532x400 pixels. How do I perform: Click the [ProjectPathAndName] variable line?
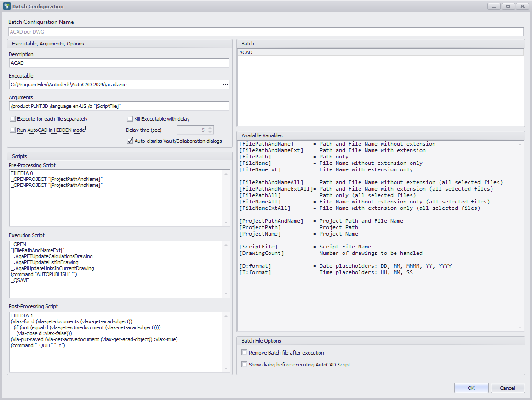coord(321,221)
